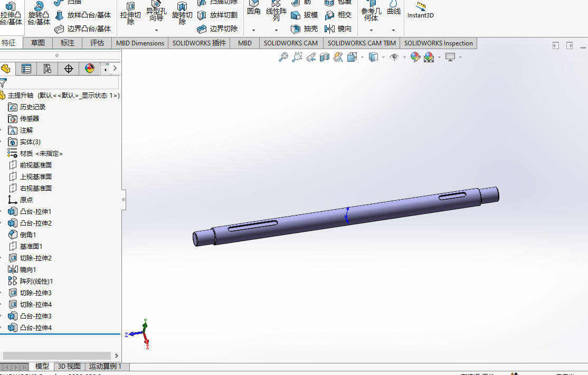Select the 材质 <未指定> material item

click(x=35, y=153)
